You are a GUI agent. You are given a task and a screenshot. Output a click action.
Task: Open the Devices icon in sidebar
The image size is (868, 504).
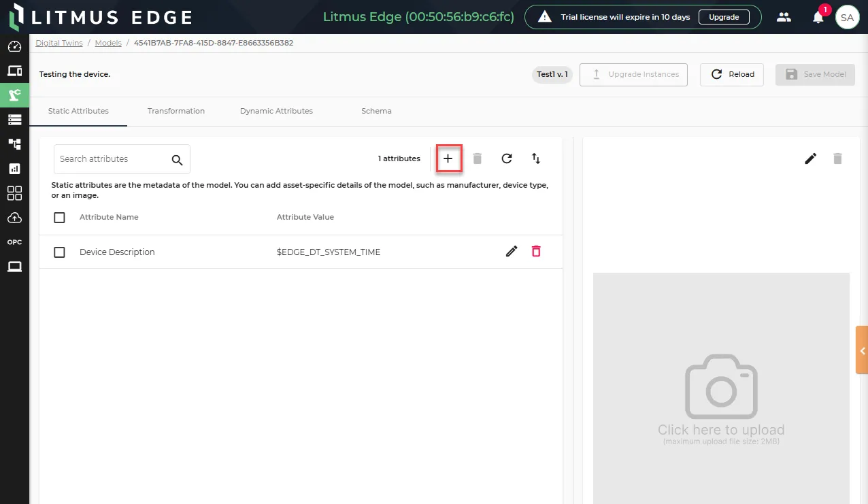click(x=14, y=71)
